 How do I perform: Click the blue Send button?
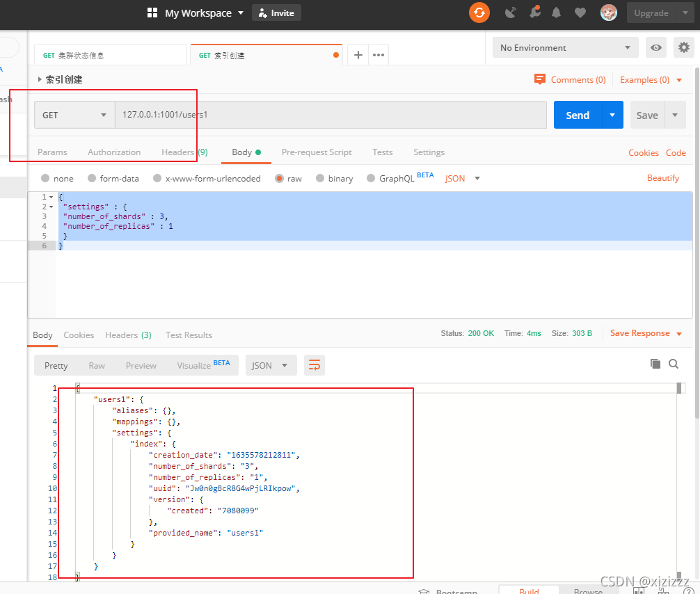tap(578, 115)
